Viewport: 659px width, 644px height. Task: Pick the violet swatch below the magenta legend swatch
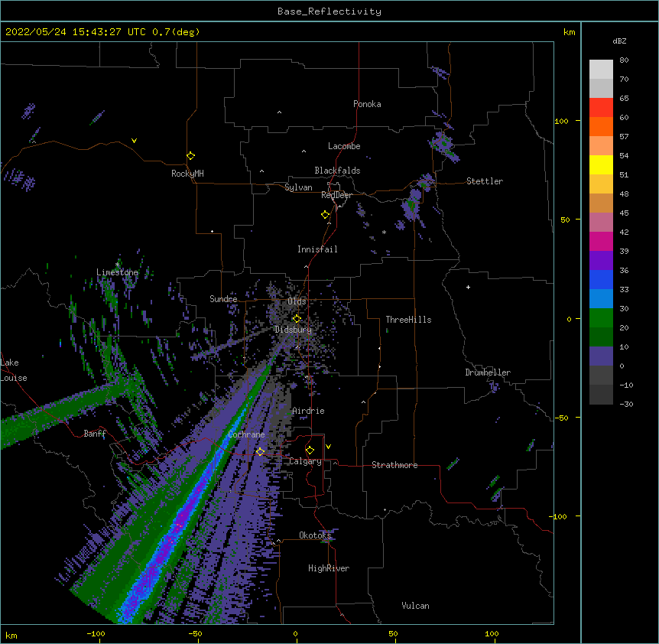[601, 261]
